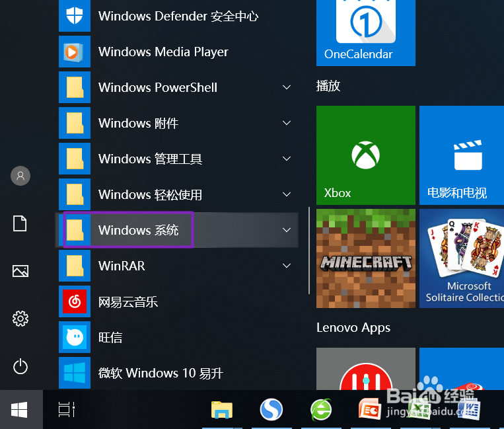Click the Windows 系统 folder icon
This screenshot has width=504, height=429.
click(x=75, y=230)
